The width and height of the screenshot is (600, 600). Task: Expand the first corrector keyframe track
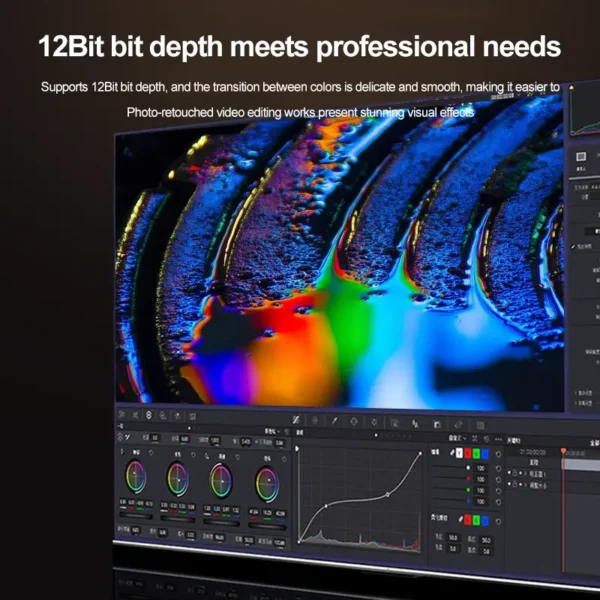(x=525, y=474)
